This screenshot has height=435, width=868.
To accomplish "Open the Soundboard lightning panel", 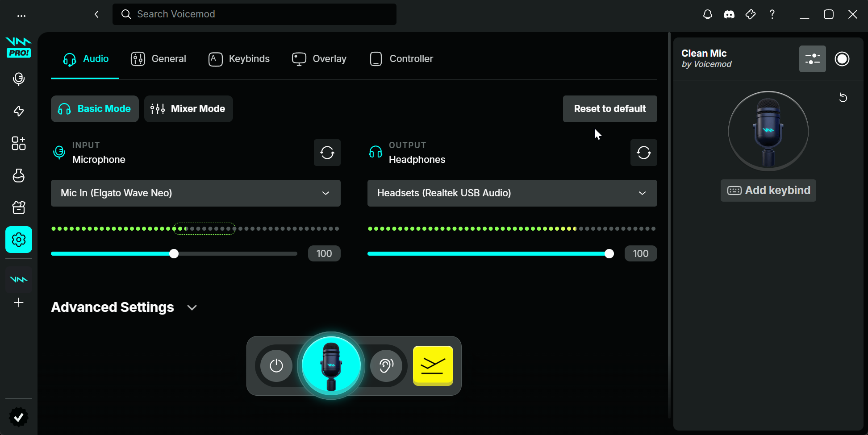I will point(19,111).
